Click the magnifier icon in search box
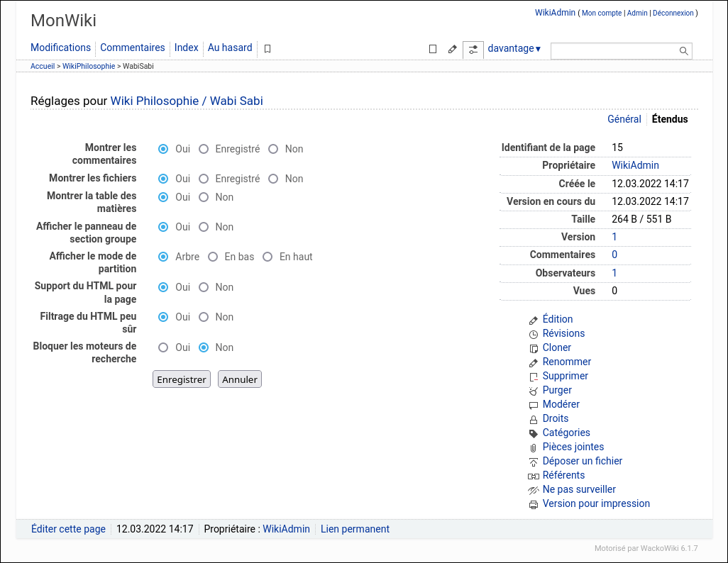Screen dimensions: 728x563 pyautogui.click(x=683, y=51)
